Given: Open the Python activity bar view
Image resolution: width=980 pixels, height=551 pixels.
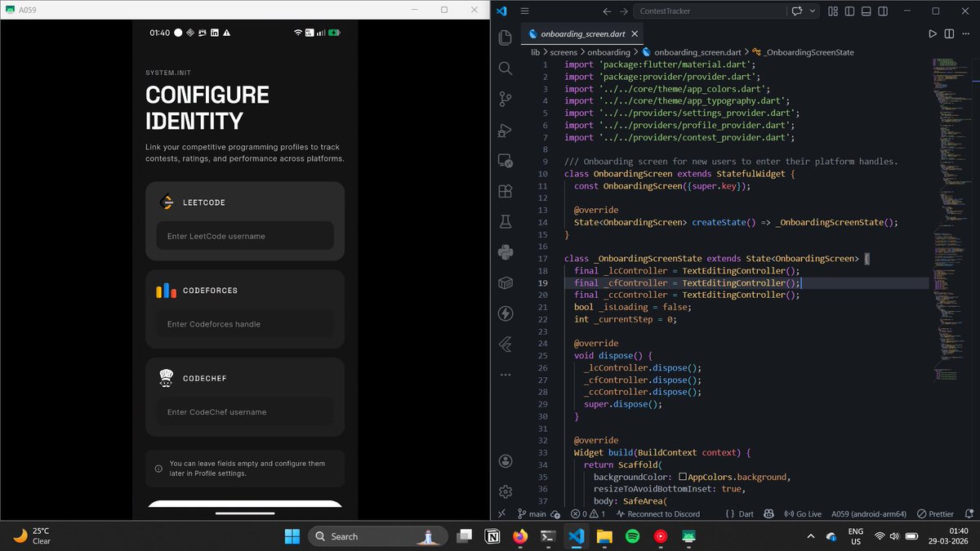Looking at the screenshot, I should [505, 252].
